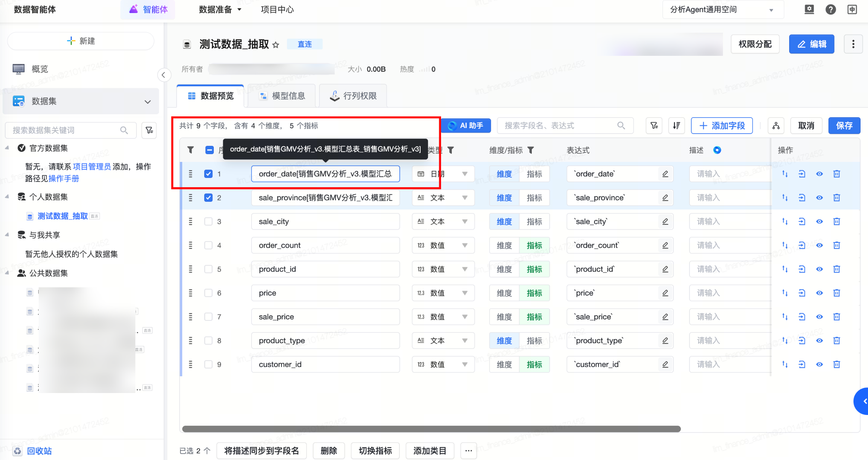Viewport: 868px width, 460px height.
Task: Open the 分析Agent通用空间 workspace dropdown
Action: [x=723, y=10]
